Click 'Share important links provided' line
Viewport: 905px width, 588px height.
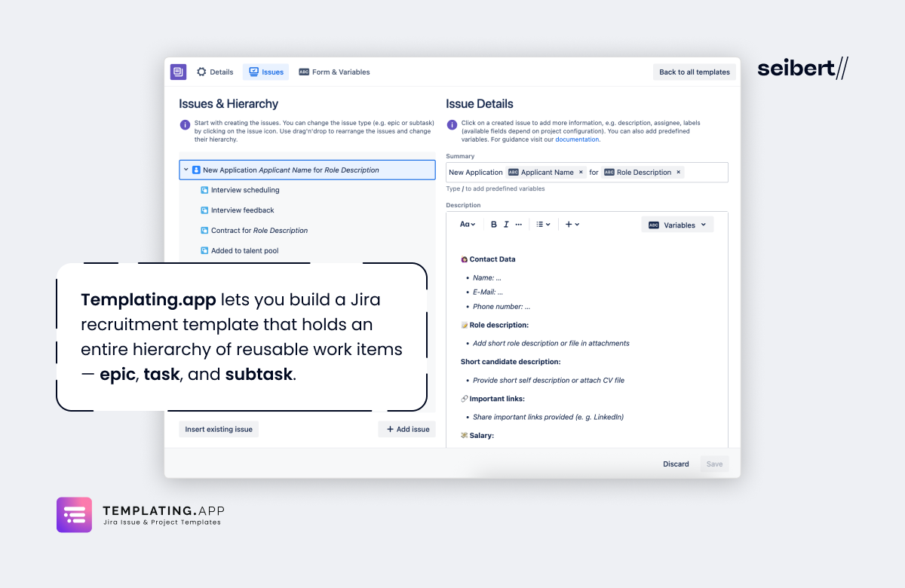click(548, 417)
